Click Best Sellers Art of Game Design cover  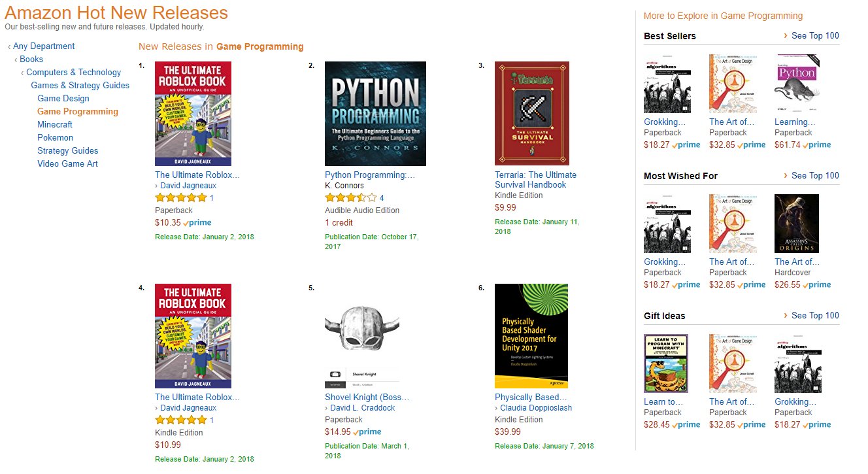click(x=731, y=84)
